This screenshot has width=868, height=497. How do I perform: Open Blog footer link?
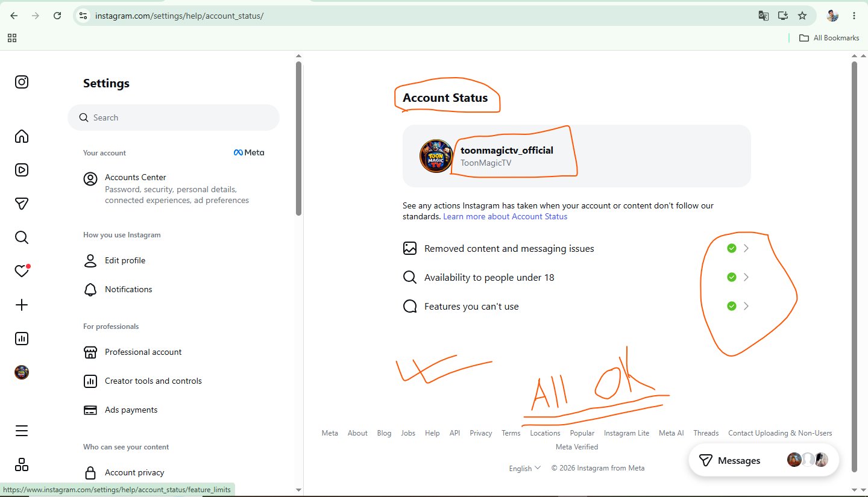[384, 433]
